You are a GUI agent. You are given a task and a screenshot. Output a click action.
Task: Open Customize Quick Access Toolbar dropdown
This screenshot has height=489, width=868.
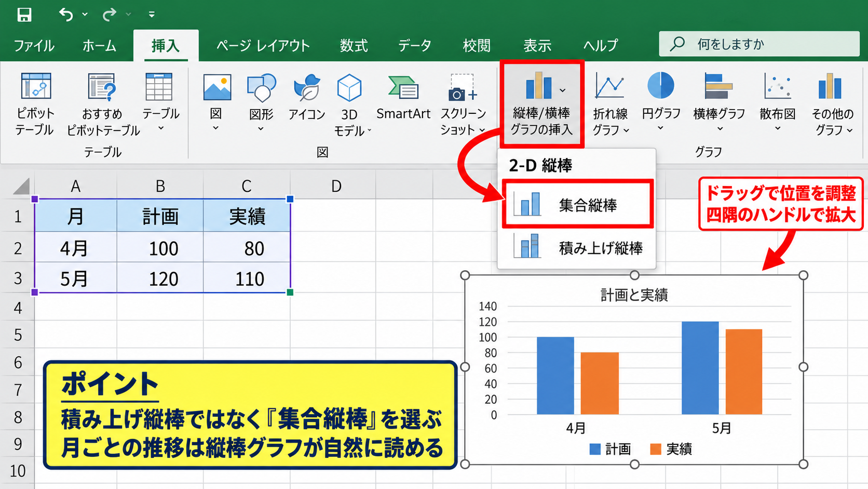pyautogui.click(x=152, y=15)
